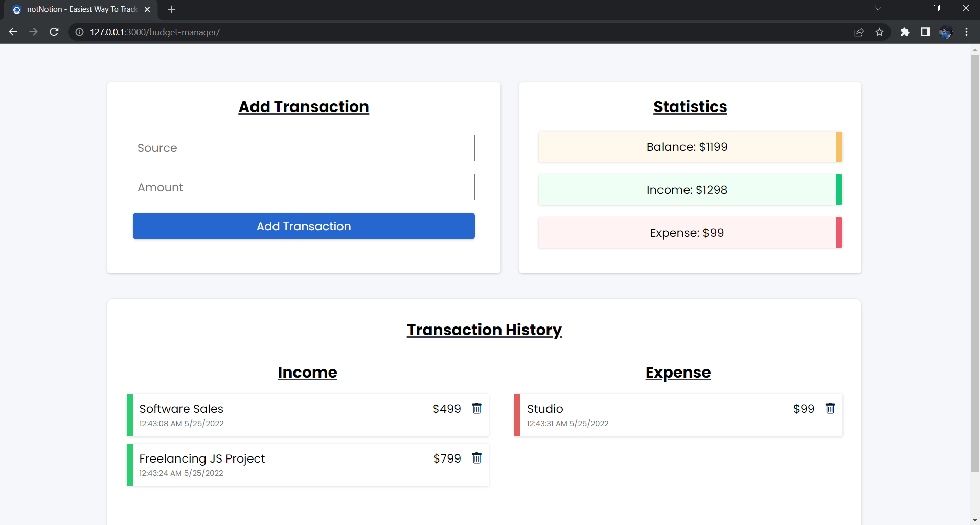View site information for 127.0.0.1
The image size is (980, 525).
tap(79, 32)
